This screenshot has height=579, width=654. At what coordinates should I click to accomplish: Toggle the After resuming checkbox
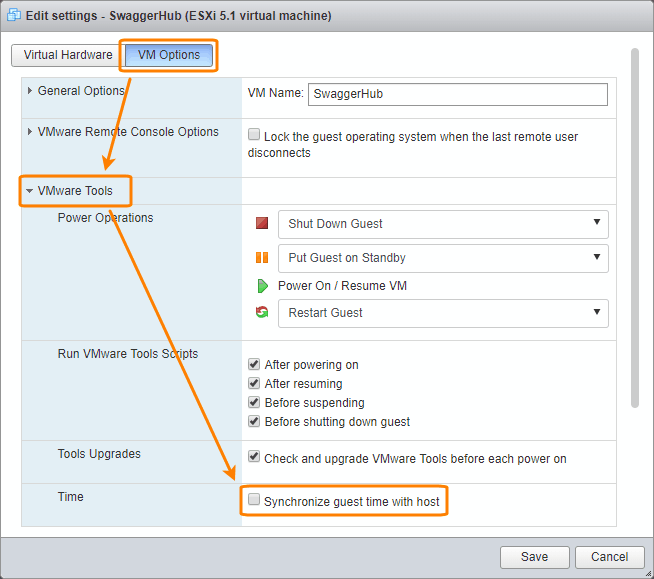tap(254, 384)
